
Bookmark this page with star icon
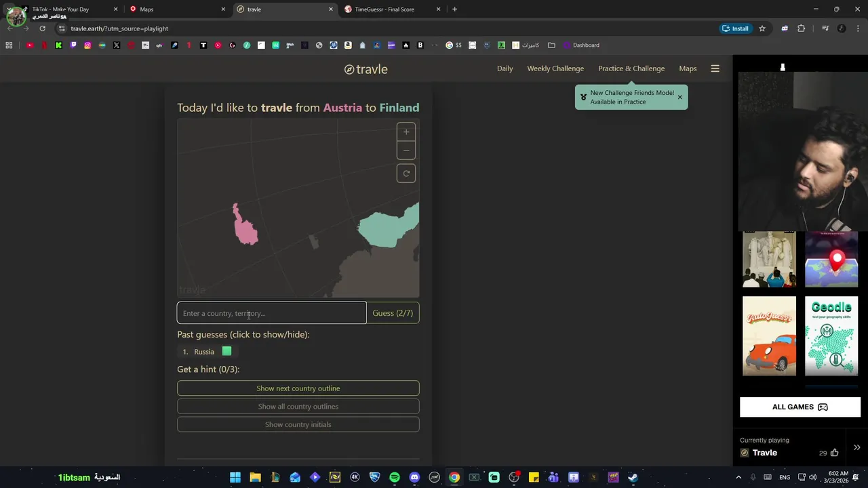762,28
